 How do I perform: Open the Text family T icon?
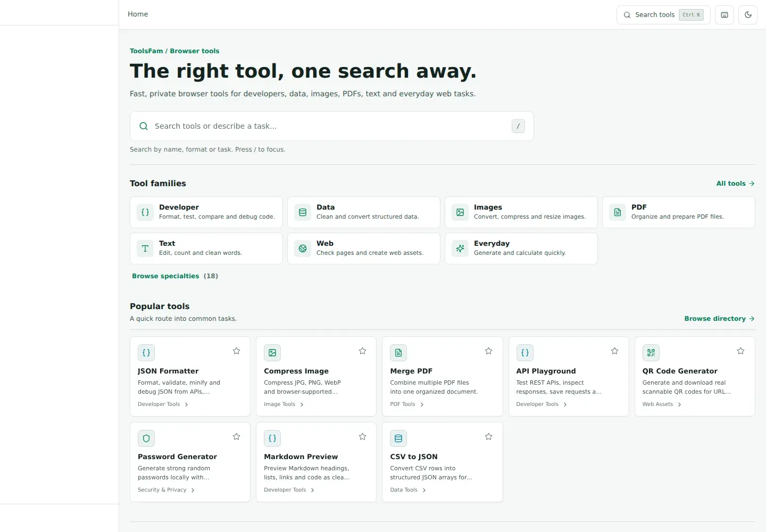click(145, 248)
